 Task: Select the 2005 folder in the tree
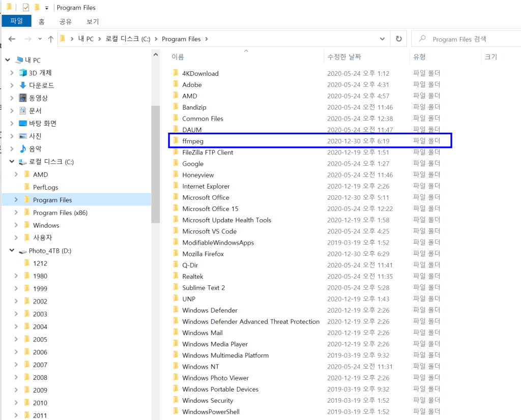[x=40, y=340]
